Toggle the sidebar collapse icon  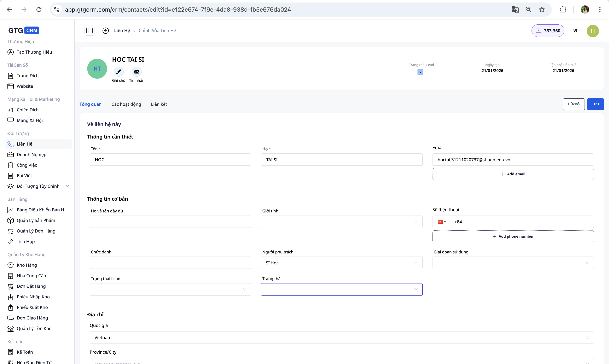[89, 31]
